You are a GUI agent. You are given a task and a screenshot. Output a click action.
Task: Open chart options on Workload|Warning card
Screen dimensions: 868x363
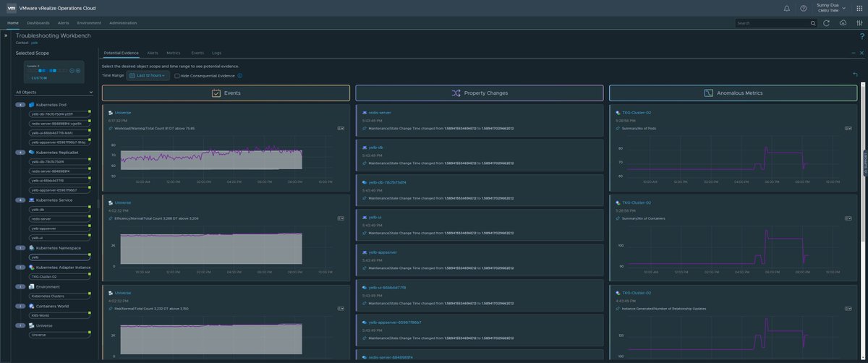click(x=341, y=128)
